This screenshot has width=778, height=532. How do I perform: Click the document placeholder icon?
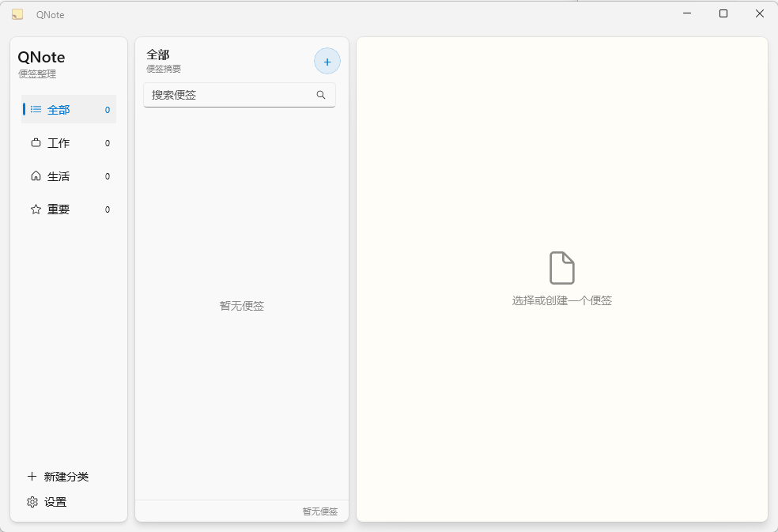pos(561,268)
